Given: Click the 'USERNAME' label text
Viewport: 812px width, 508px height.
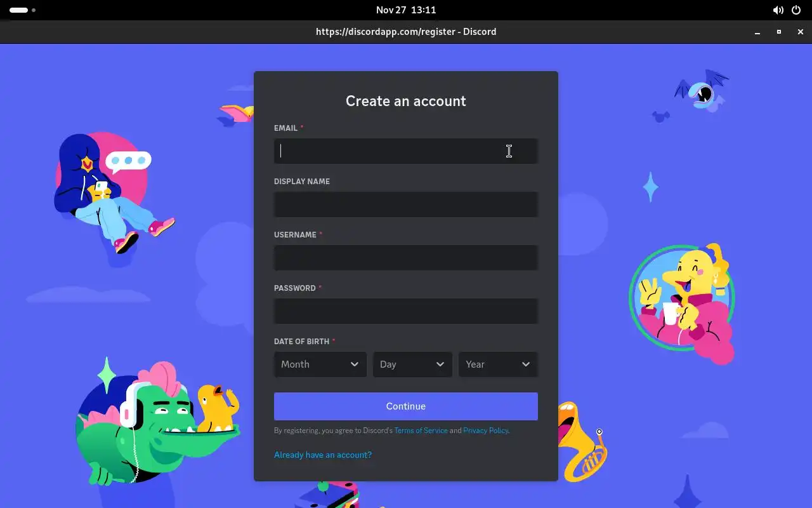Looking at the screenshot, I should [x=295, y=235].
